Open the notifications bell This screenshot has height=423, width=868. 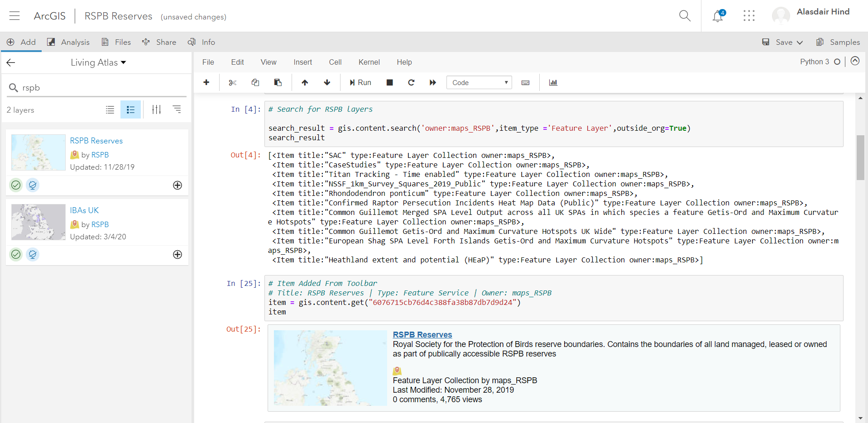[x=718, y=16]
